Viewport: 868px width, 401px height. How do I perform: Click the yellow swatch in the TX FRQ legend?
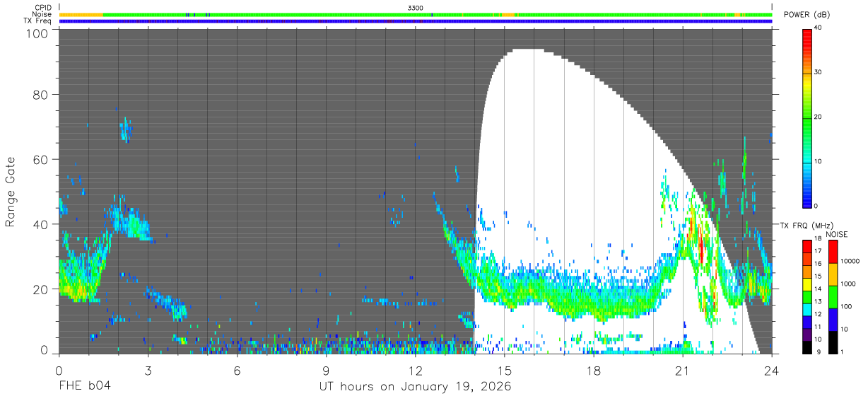pos(807,284)
